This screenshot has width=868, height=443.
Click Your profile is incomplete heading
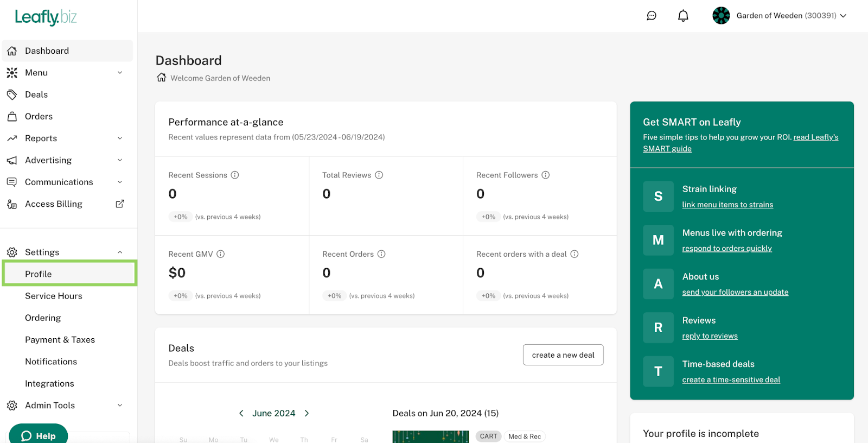tap(701, 434)
